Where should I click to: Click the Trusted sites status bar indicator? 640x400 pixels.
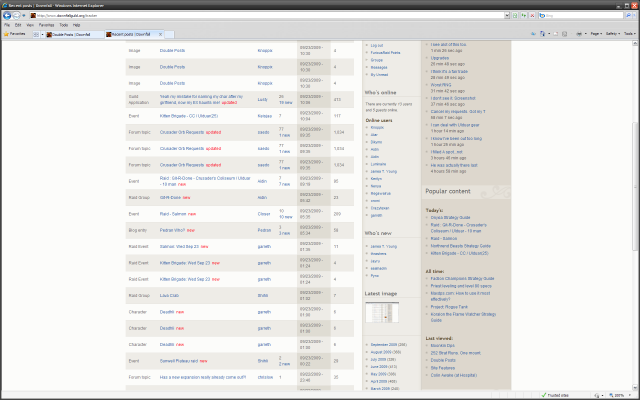[x=555, y=395]
